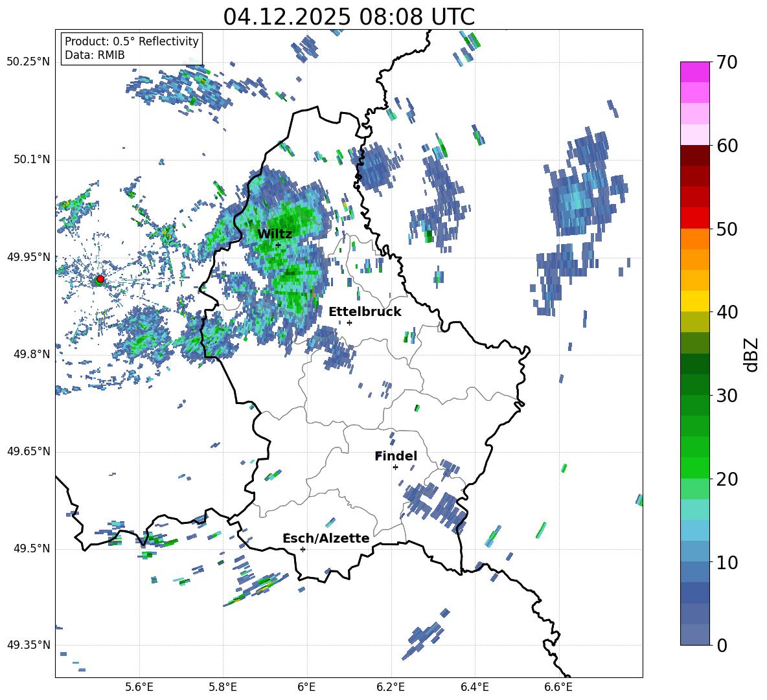Click the colorbar tick value 60
This screenshot has width=767, height=700.
(x=727, y=146)
